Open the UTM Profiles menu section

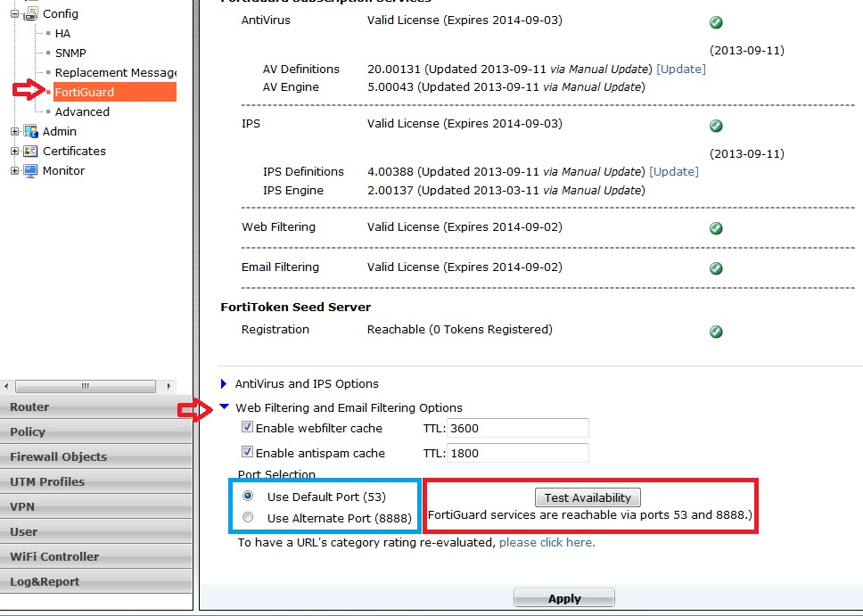click(x=95, y=481)
